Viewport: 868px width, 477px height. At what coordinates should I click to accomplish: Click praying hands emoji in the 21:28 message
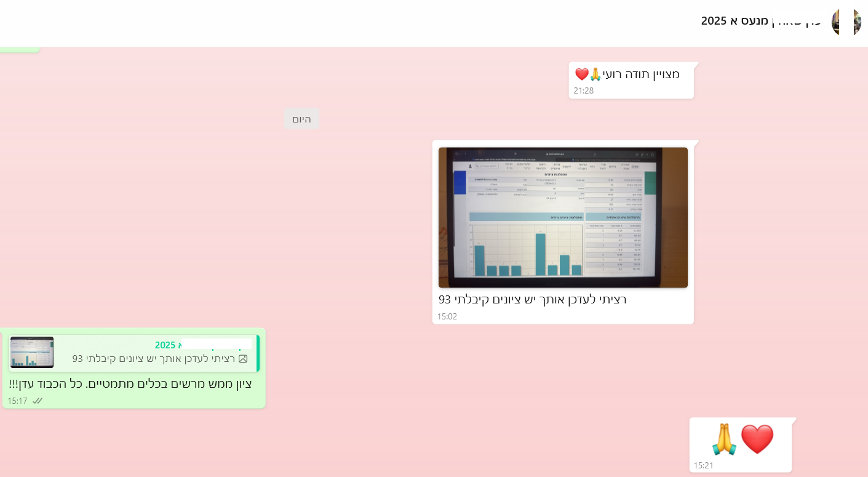coord(595,74)
